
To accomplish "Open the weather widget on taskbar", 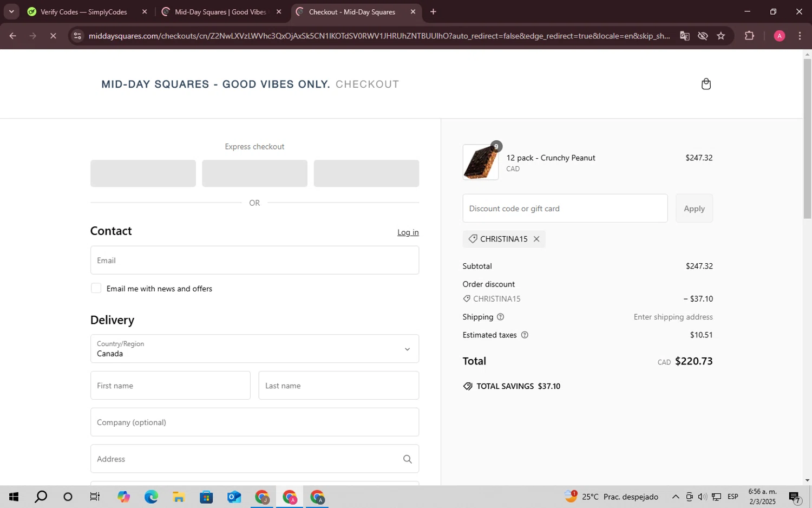I will 612,497.
